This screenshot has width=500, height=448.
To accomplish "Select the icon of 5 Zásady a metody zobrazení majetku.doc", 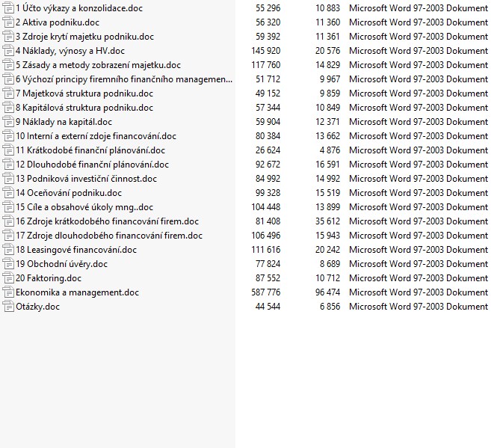I will (8, 65).
